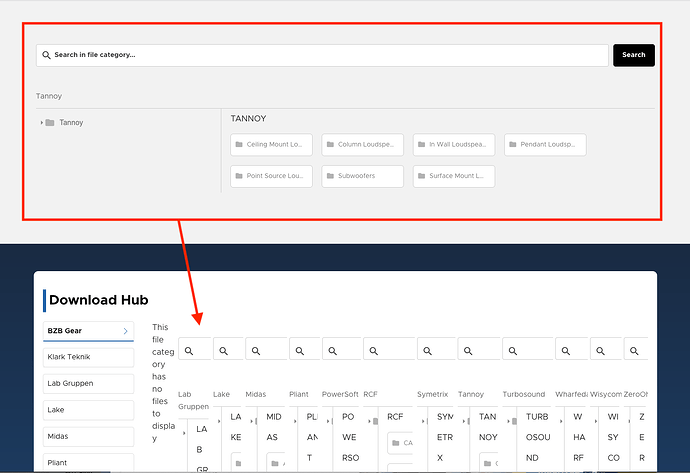Click the Tannoy folder in left tree
This screenshot has height=473, width=690.
pyautogui.click(x=70, y=123)
